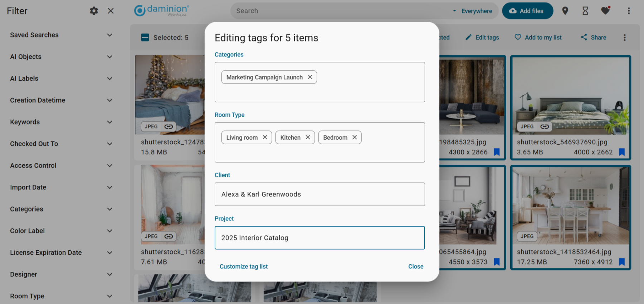This screenshot has height=304, width=644.
Task: Click the Room Type tag input box
Action: coord(319,143)
